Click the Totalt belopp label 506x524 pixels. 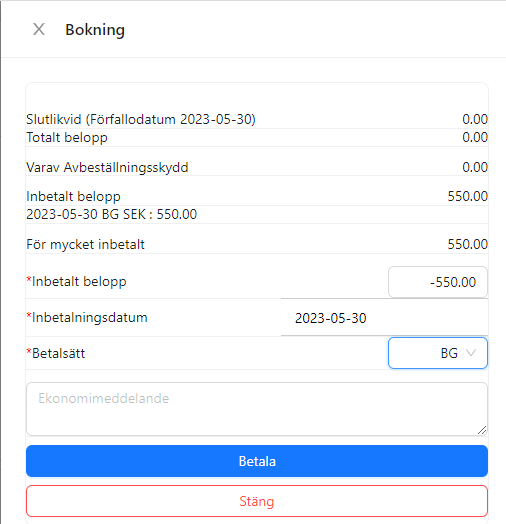coord(67,138)
